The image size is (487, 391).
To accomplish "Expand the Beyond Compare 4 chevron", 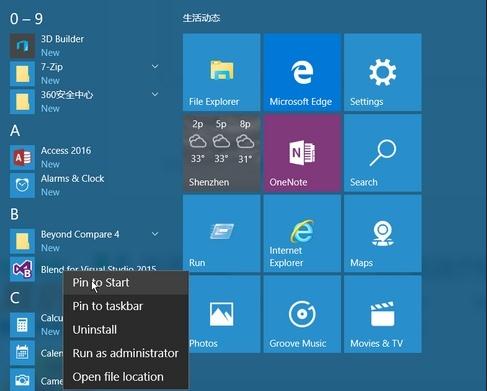I will point(155,234).
